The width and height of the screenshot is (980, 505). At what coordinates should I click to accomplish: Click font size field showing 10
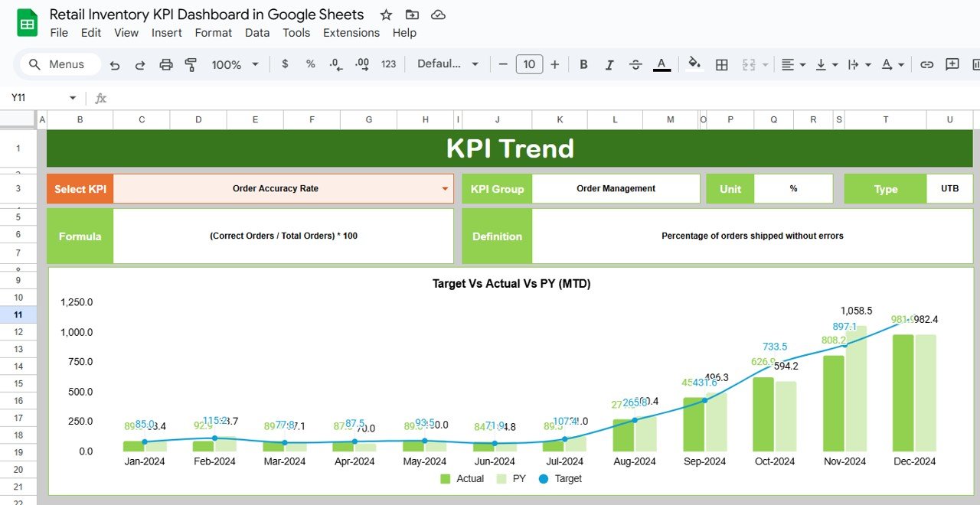tap(529, 64)
